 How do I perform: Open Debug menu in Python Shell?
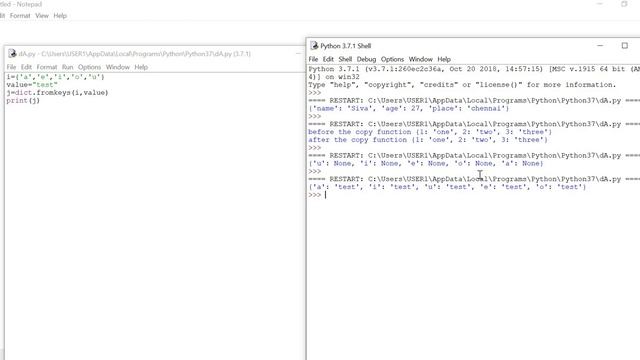pos(366,59)
